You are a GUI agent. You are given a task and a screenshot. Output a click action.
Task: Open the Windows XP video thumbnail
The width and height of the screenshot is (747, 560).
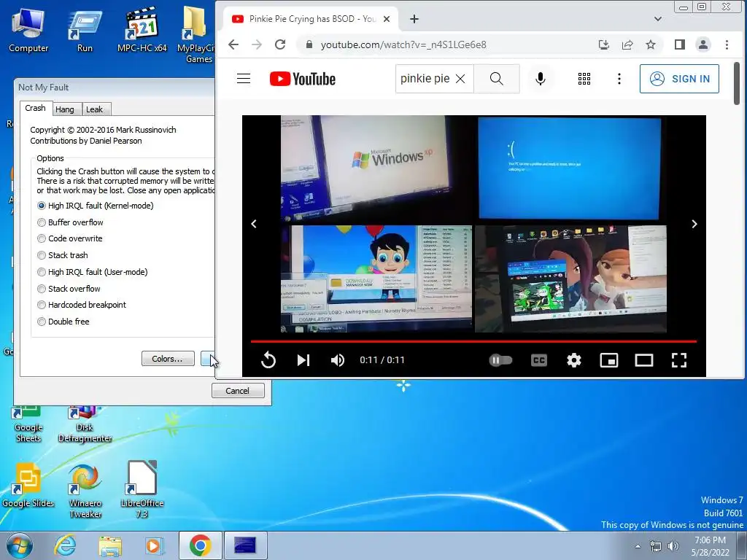point(376,168)
